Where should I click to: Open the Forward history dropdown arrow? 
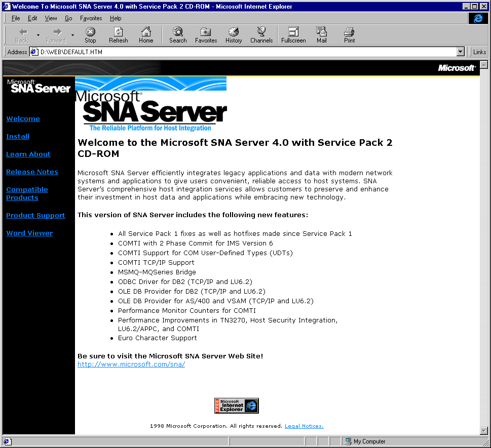72,35
